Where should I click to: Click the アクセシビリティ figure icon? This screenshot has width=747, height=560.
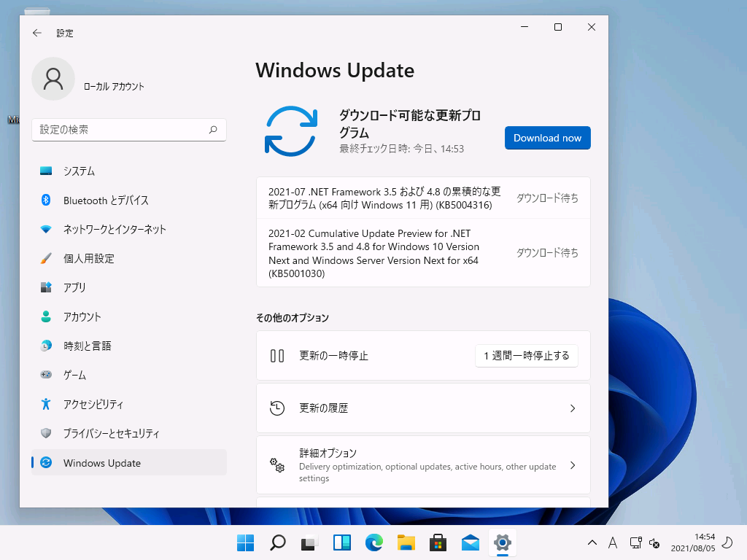tap(46, 404)
